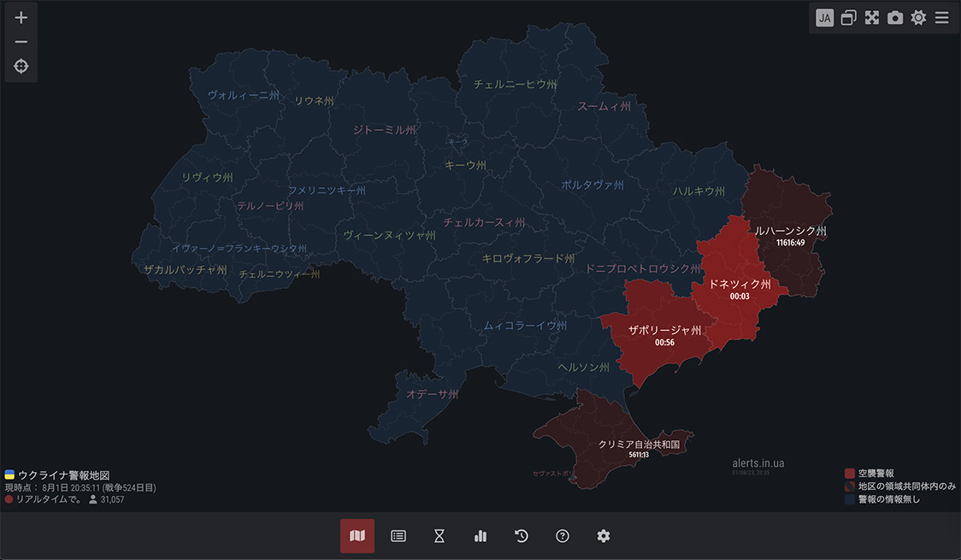This screenshot has width=961, height=560.
Task: Zoom out using the minus button
Action: point(21,42)
